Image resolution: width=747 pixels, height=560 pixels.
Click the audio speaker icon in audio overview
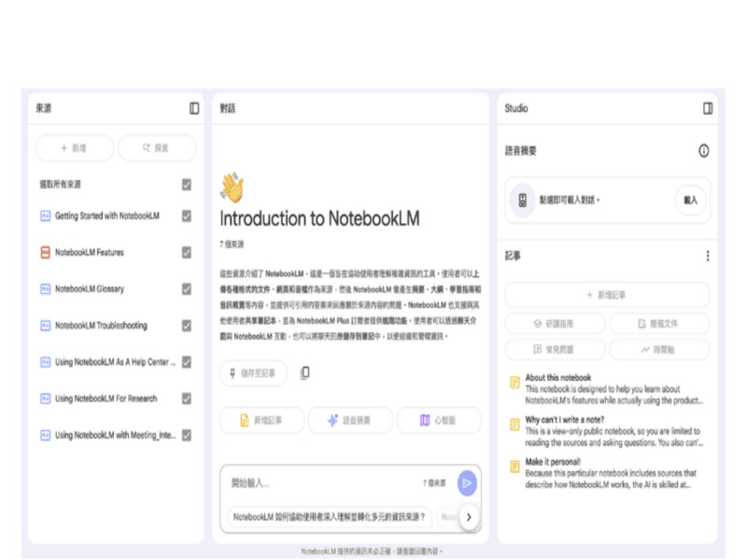[x=523, y=201]
